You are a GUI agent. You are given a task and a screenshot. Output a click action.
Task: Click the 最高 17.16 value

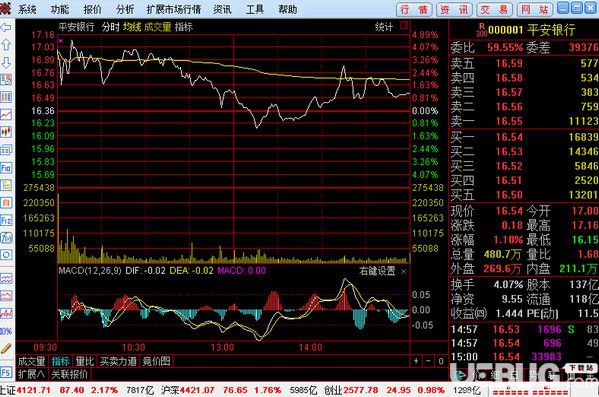point(584,225)
